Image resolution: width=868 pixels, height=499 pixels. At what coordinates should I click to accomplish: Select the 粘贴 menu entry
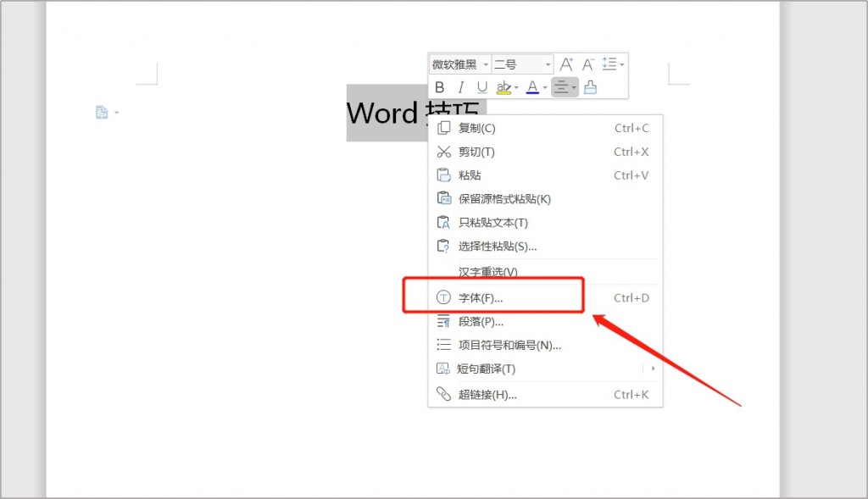tap(545, 175)
